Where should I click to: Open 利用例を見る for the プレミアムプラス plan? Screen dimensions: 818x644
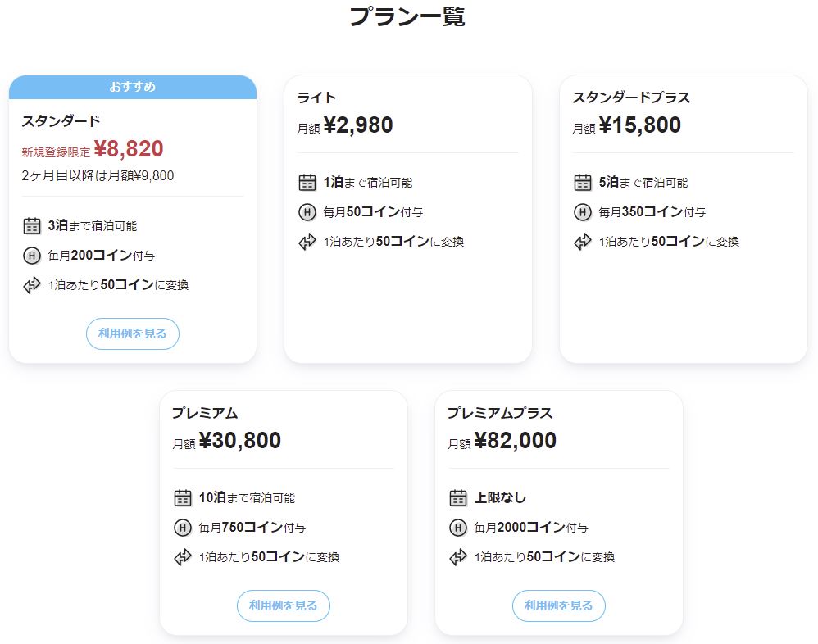(x=559, y=606)
